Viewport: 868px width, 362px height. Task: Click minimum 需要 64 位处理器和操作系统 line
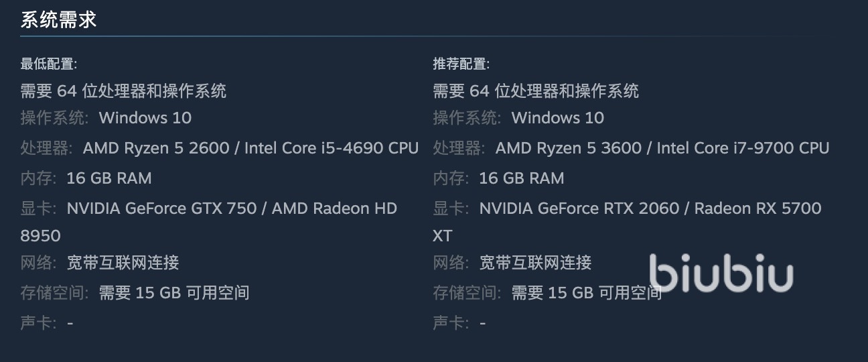(123, 91)
